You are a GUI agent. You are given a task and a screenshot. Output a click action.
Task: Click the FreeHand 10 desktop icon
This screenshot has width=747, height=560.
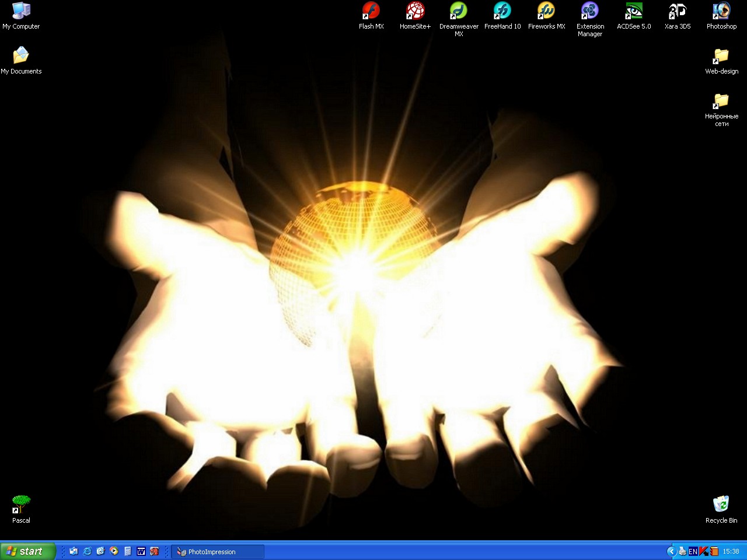502,11
